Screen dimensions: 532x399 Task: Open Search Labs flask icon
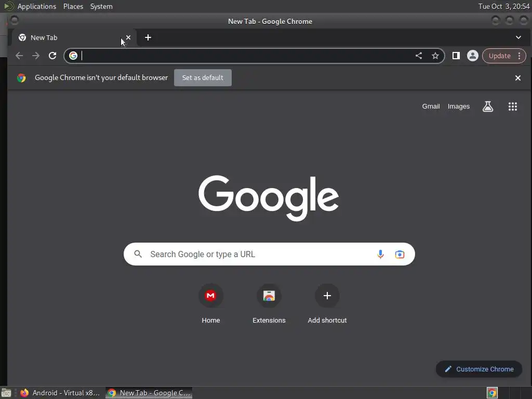click(488, 107)
